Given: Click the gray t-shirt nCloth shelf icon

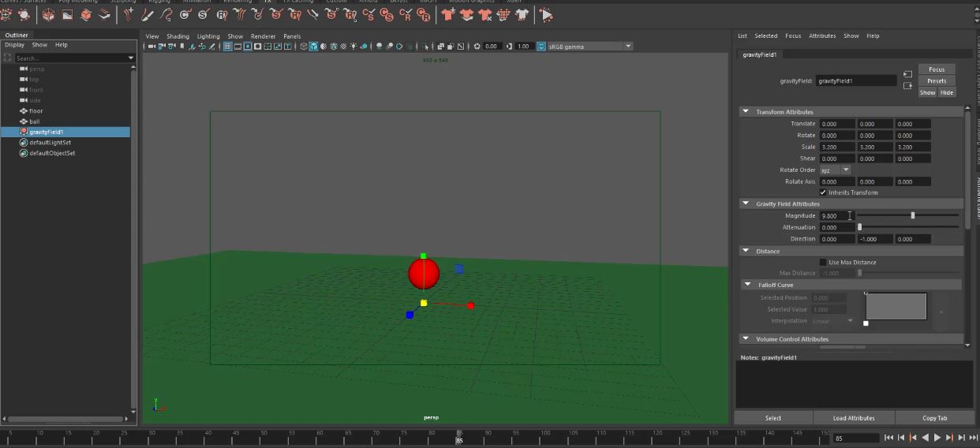Looking at the screenshot, I should pyautogui.click(x=522, y=14).
